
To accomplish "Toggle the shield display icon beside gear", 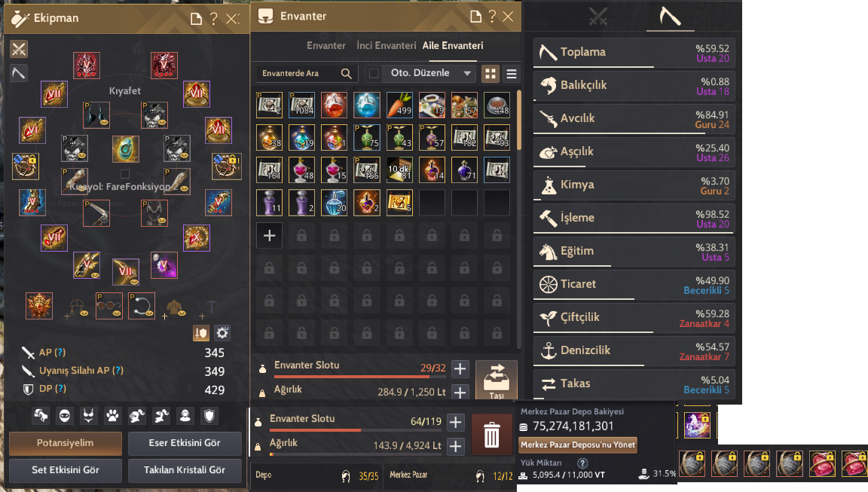I will point(200,332).
